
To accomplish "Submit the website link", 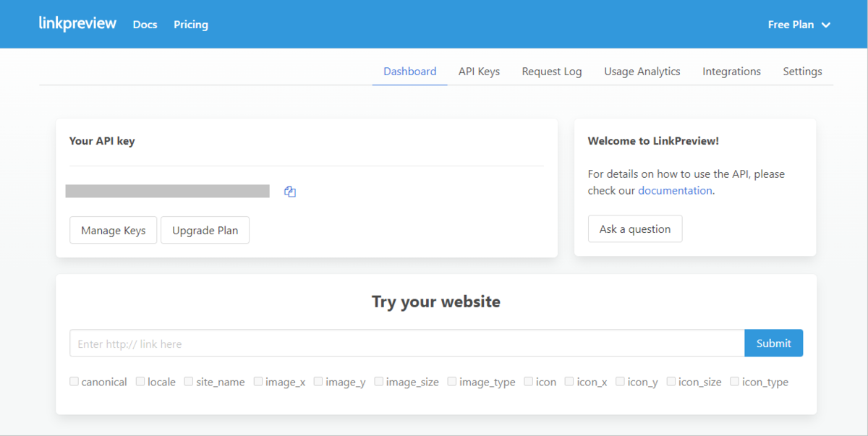I will coord(774,343).
